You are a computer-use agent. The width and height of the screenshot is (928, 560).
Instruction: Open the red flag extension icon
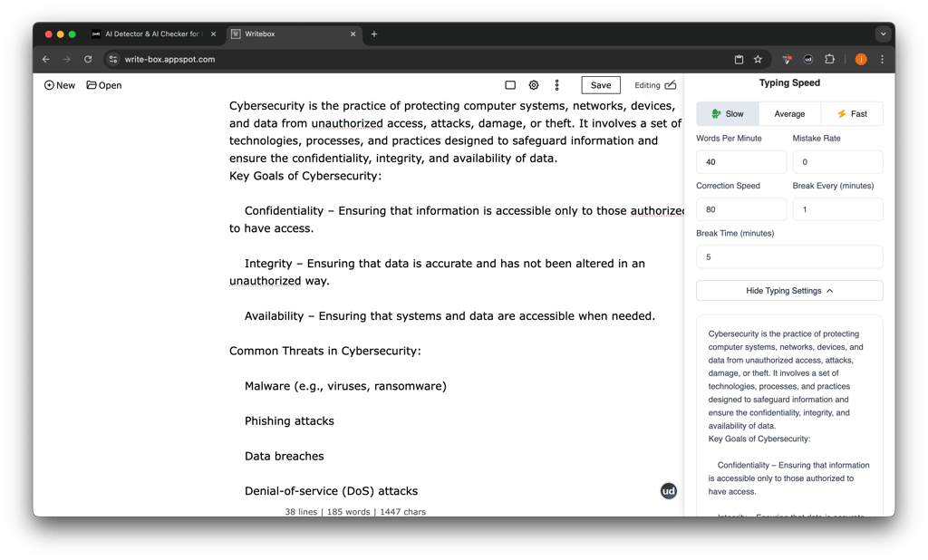(x=787, y=59)
